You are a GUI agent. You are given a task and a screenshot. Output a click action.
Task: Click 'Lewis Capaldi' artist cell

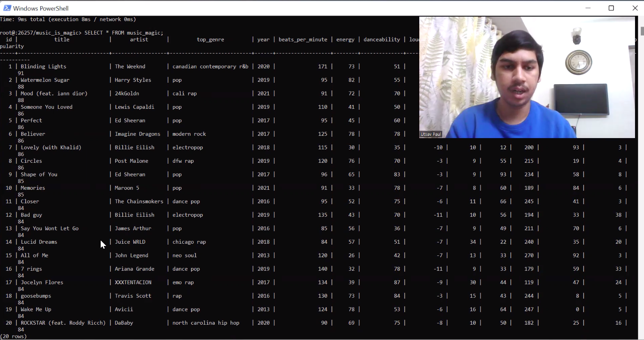tap(134, 107)
